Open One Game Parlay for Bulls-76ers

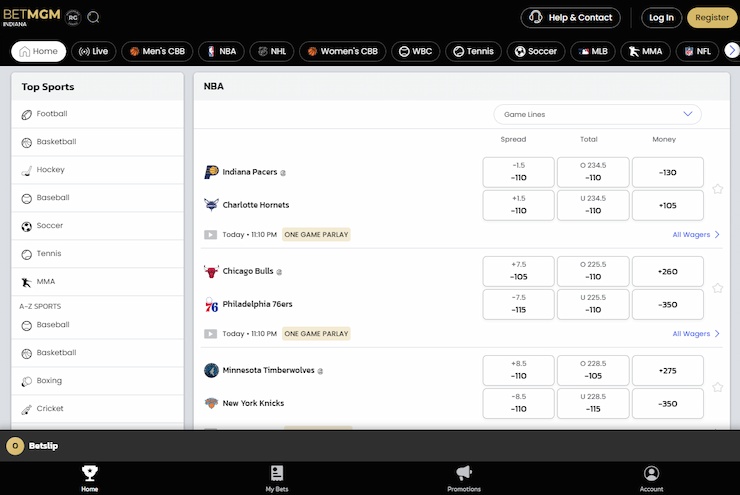316,334
